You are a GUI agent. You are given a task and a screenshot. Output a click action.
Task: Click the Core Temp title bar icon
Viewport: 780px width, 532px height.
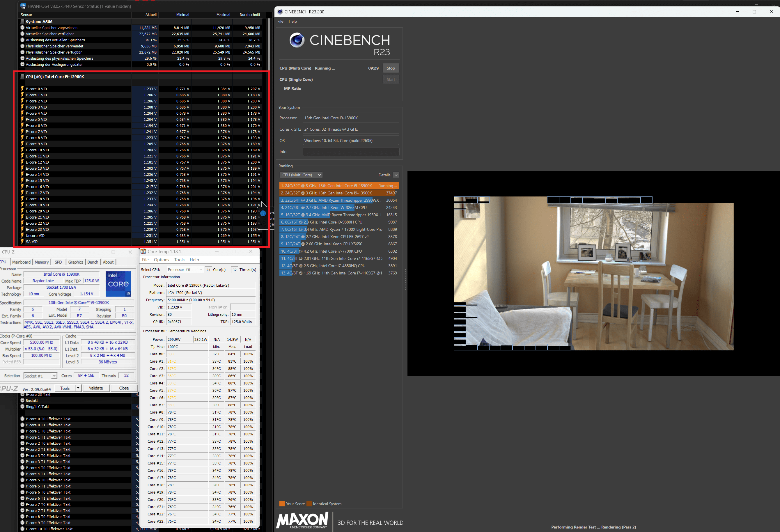(x=143, y=251)
